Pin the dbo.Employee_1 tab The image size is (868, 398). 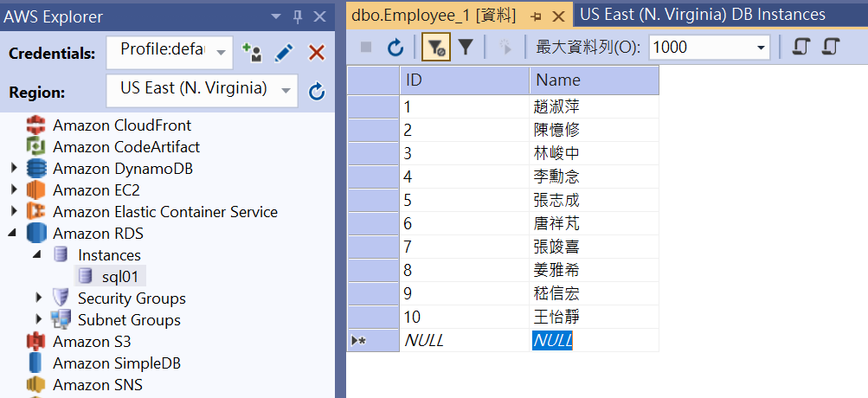pyautogui.click(x=536, y=17)
